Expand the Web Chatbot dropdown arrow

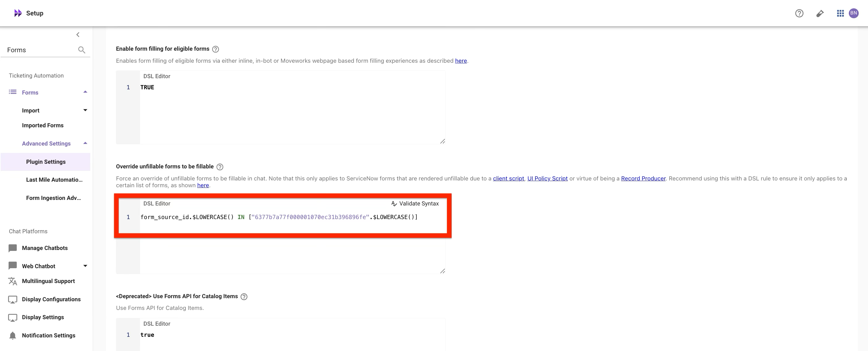click(85, 266)
